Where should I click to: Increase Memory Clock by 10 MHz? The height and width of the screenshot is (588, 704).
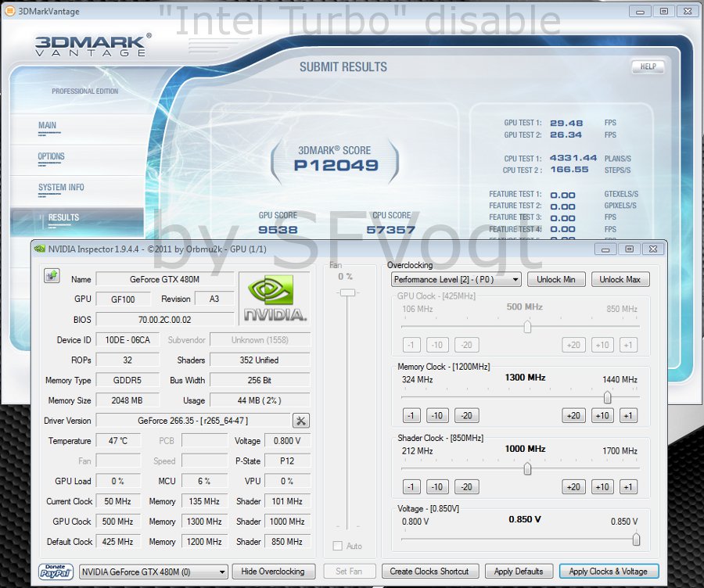point(602,416)
